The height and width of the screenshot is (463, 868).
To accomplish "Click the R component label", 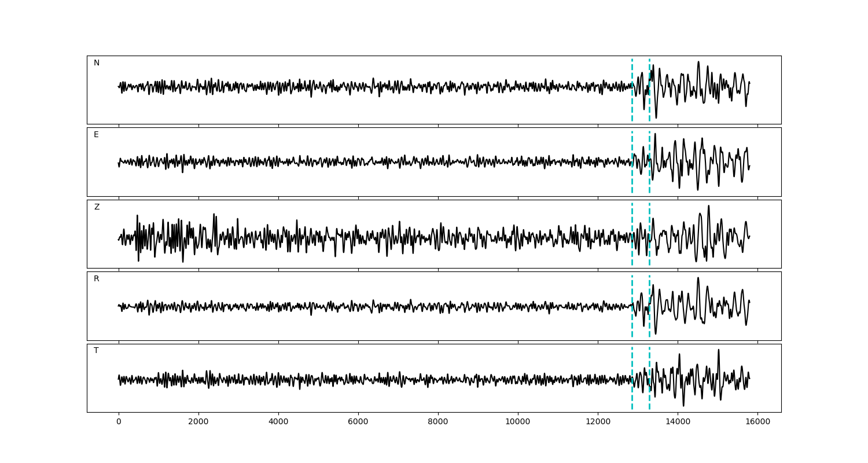I will tap(96, 279).
